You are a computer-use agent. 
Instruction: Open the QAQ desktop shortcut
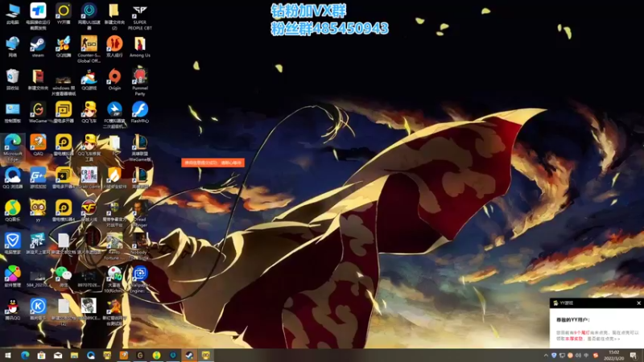(x=38, y=145)
